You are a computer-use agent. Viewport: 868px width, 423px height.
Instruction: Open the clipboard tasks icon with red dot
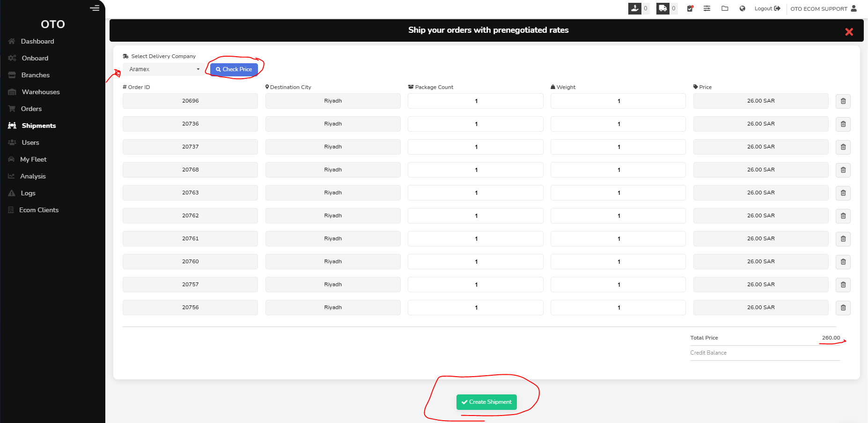pyautogui.click(x=690, y=8)
